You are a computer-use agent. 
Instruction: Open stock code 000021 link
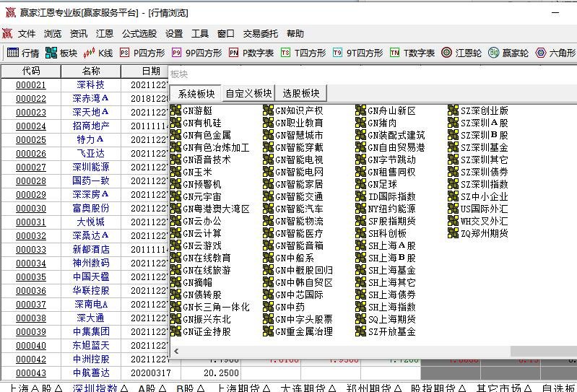click(x=31, y=85)
